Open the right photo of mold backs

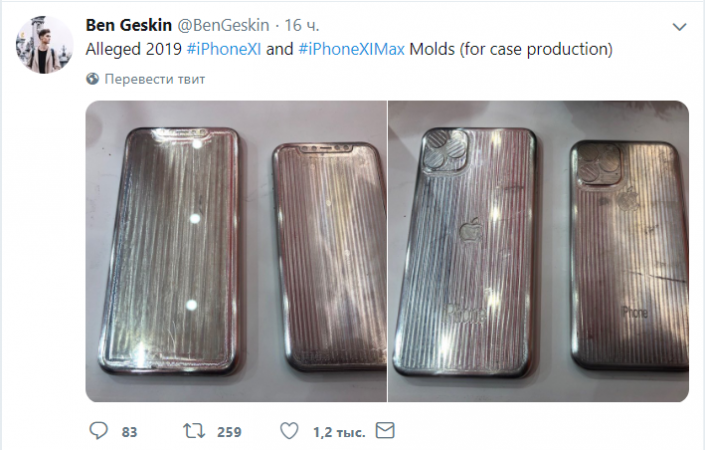click(x=538, y=250)
